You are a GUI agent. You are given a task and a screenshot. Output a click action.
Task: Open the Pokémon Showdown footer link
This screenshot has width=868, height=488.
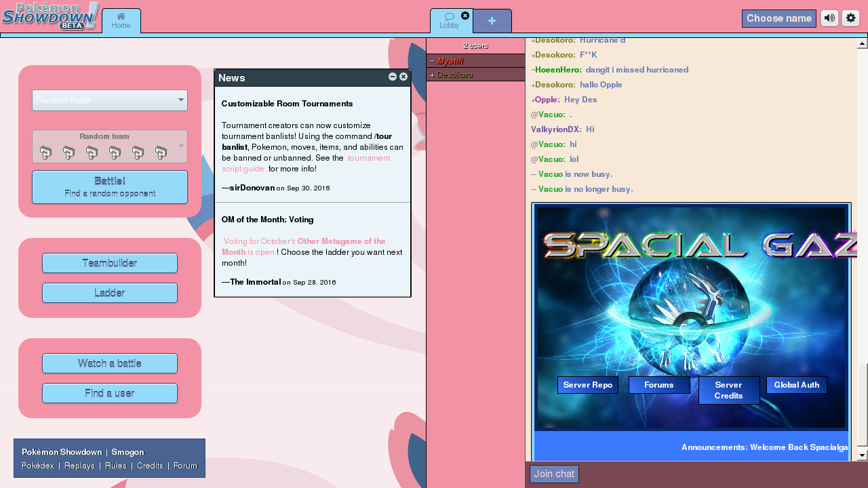pos(62,452)
